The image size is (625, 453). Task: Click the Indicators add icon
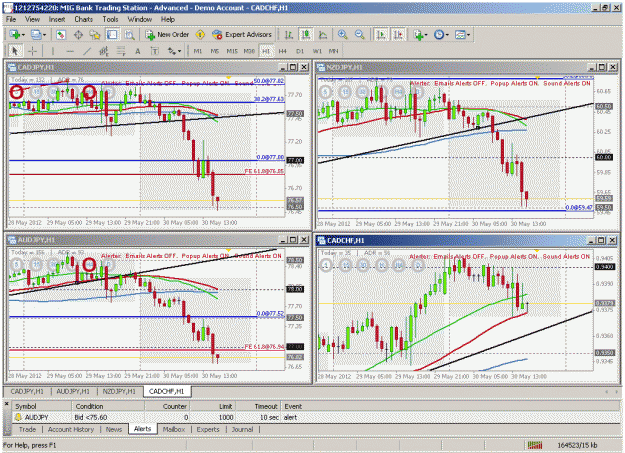[x=418, y=35]
